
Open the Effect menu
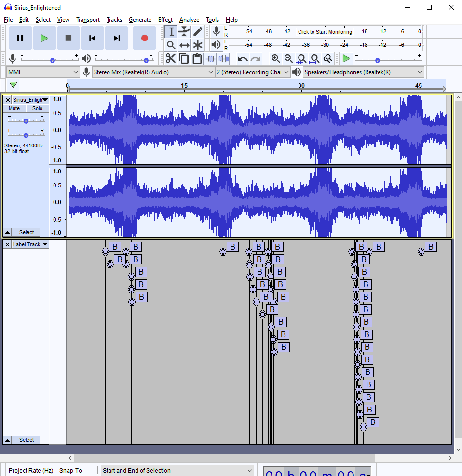[x=165, y=20]
